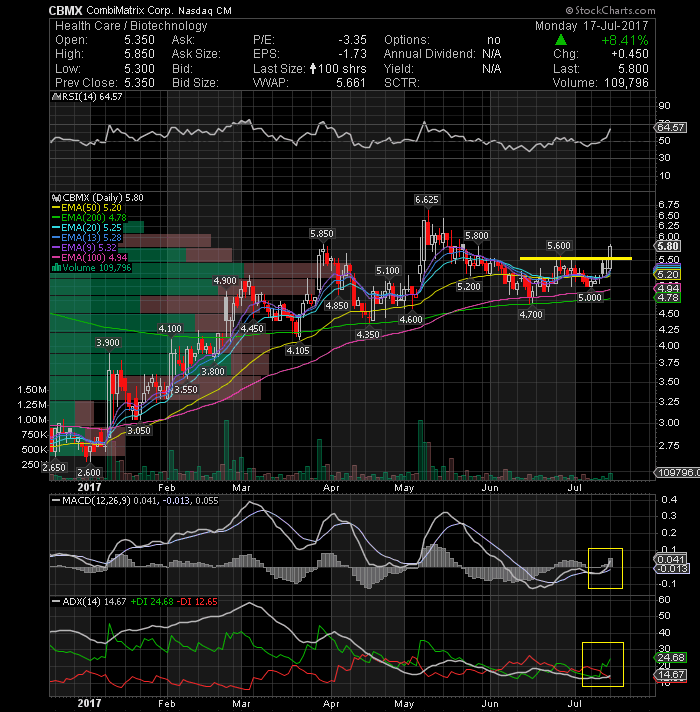Click the 5.200 price label on chart
The image size is (700, 712).
click(468, 287)
